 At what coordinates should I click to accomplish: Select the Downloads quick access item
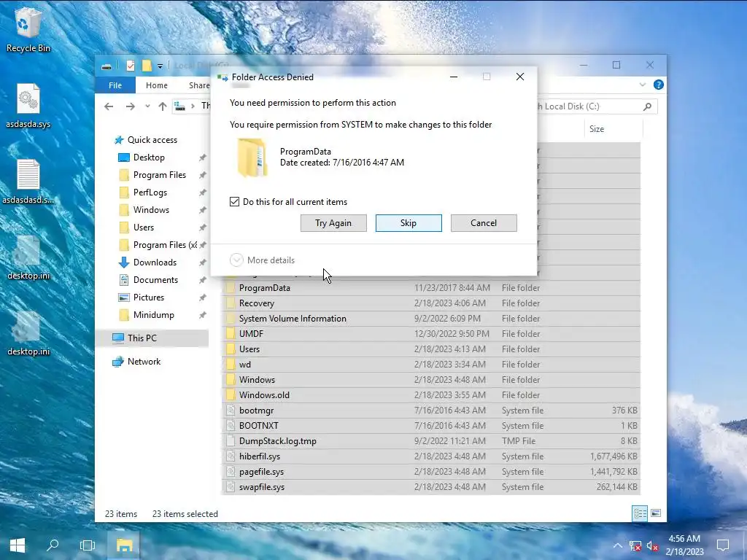click(155, 262)
